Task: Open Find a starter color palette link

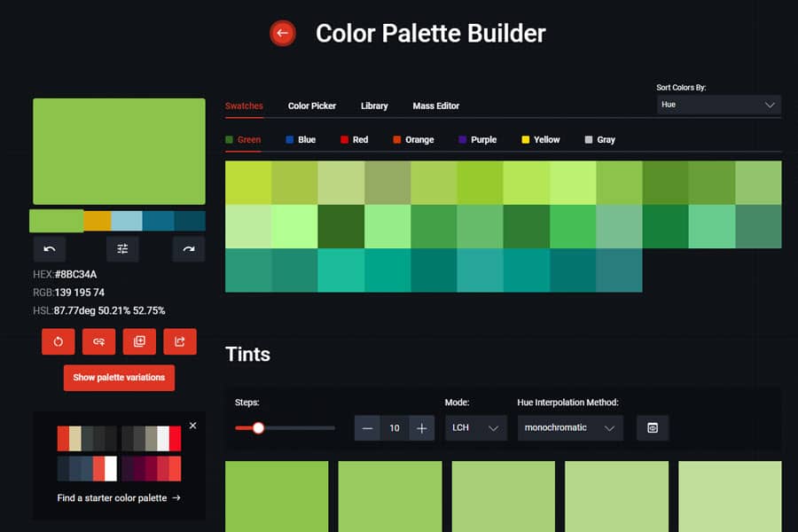Action: pos(119,498)
